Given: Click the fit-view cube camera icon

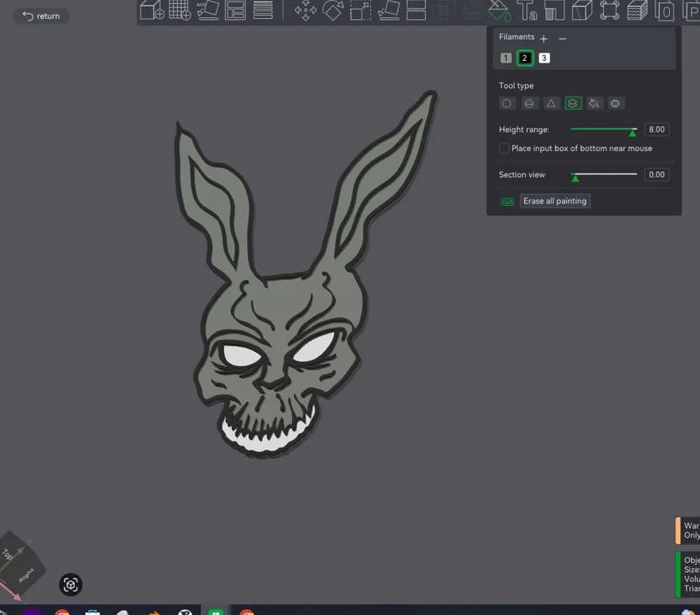Looking at the screenshot, I should pyautogui.click(x=71, y=585).
